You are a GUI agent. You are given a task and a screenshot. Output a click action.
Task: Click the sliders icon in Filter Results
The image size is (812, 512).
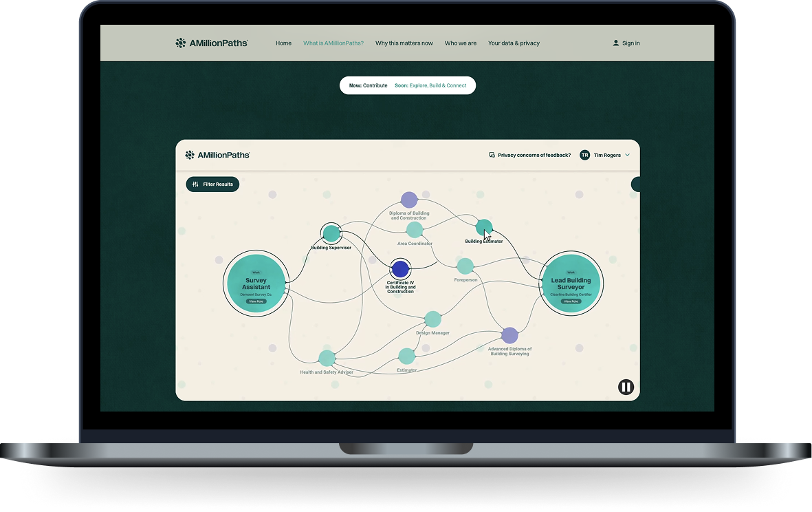coord(195,184)
